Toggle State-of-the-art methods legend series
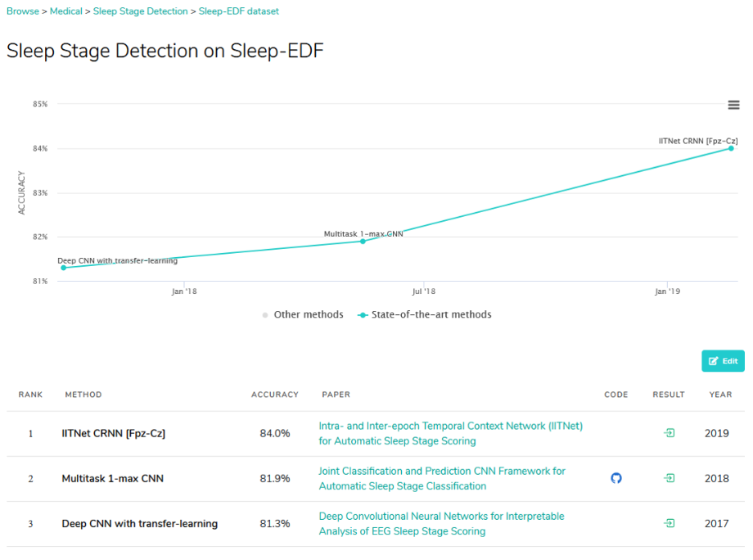This screenshot has height=560, width=753. pyautogui.click(x=425, y=314)
